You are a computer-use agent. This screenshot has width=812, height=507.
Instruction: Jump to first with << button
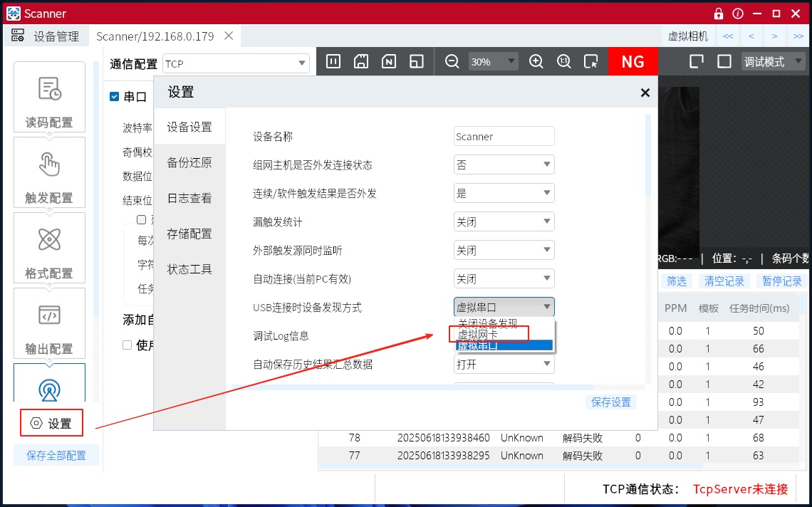728,36
